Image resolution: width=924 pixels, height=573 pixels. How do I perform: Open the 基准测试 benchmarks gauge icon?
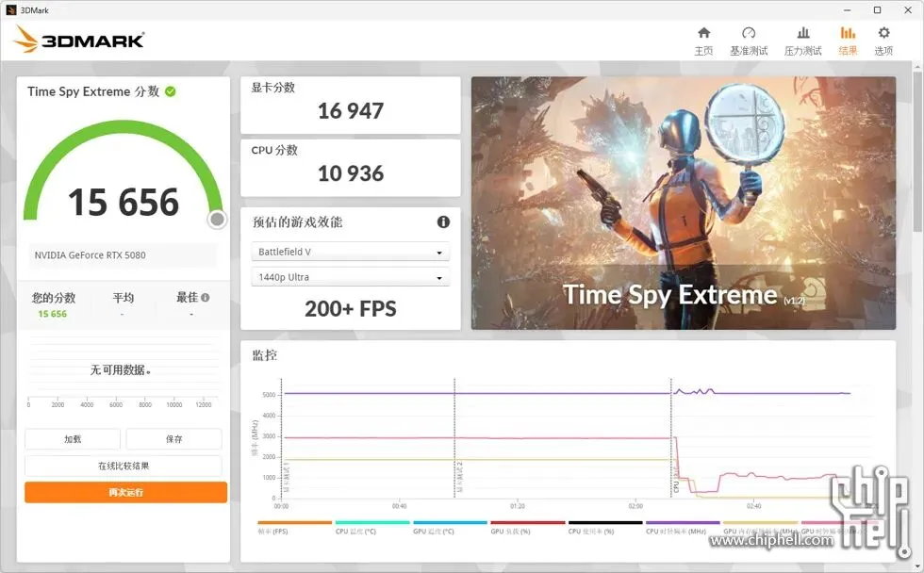[749, 33]
